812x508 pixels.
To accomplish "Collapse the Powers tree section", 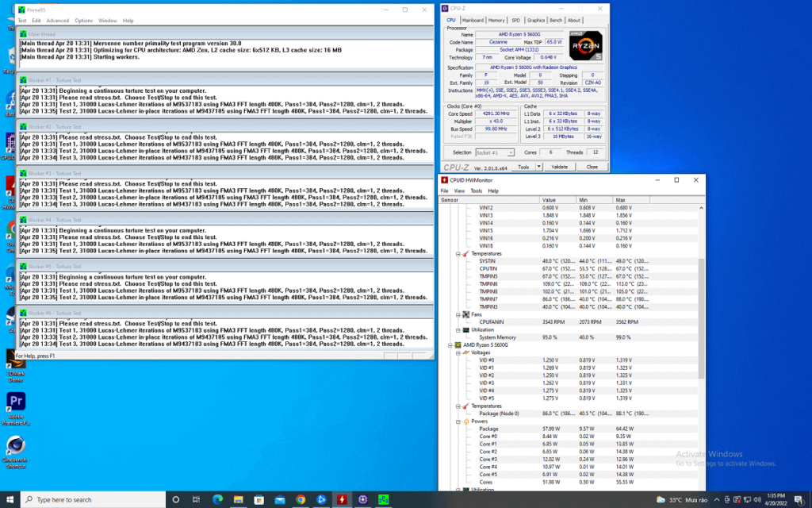I will coord(458,421).
